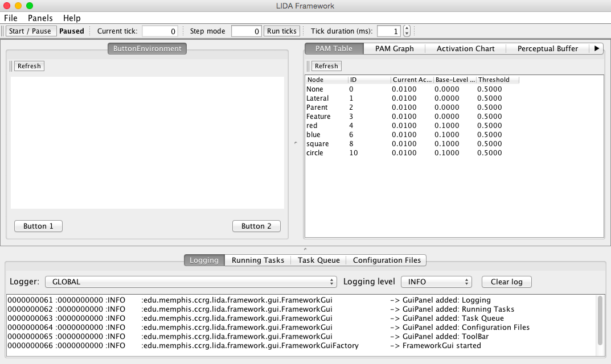
Task: Grab the toolbar handle left of Start / Pause
Action: tap(3, 31)
